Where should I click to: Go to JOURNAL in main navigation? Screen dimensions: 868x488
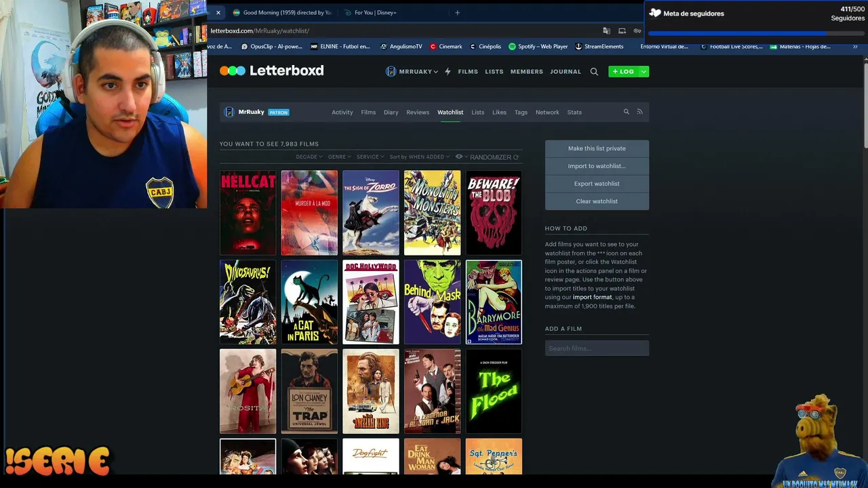pos(566,71)
